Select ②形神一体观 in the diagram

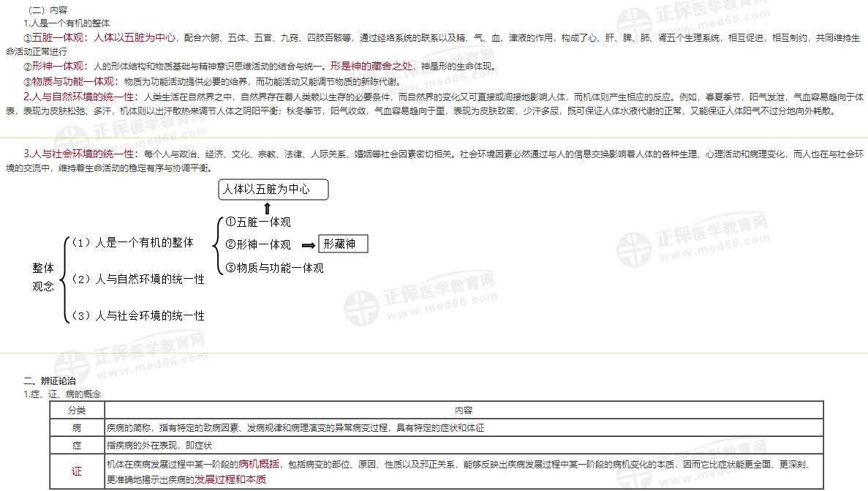(x=259, y=245)
